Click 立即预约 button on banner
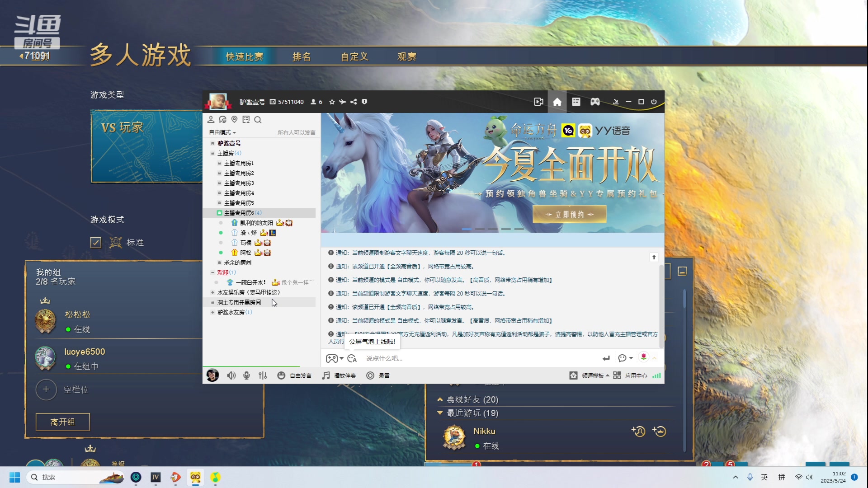Image resolution: width=868 pixels, height=488 pixels. coord(569,215)
